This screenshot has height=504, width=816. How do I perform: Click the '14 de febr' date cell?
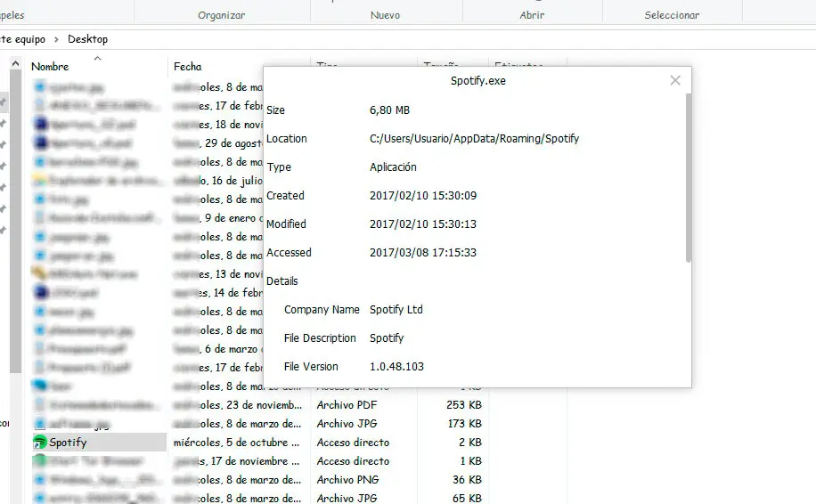[218, 293]
